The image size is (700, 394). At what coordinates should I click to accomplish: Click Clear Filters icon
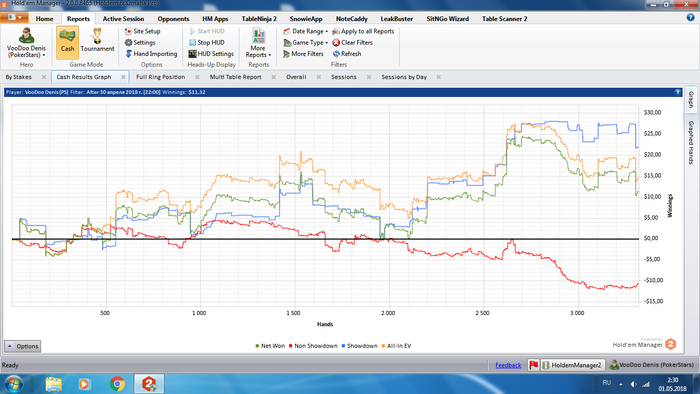336,42
